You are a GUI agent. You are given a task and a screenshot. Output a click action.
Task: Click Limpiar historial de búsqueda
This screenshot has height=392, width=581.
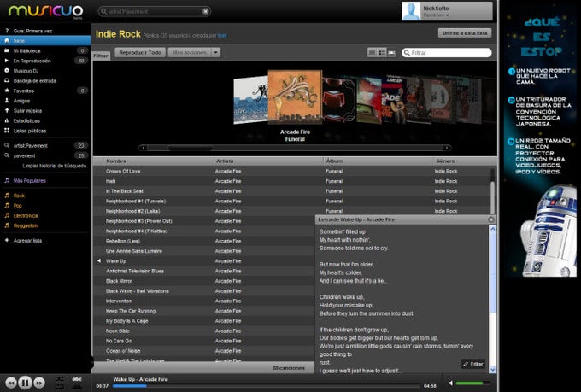click(54, 166)
